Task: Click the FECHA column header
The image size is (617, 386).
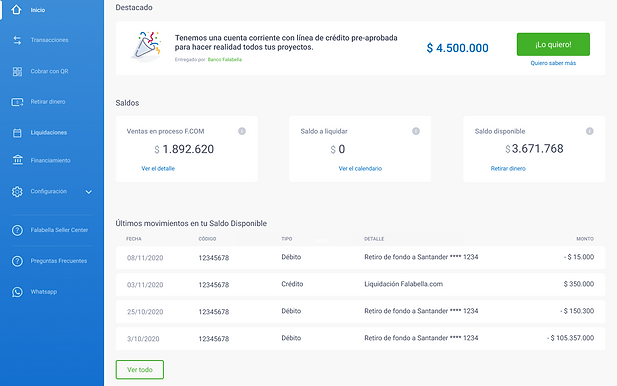Action: (134, 239)
